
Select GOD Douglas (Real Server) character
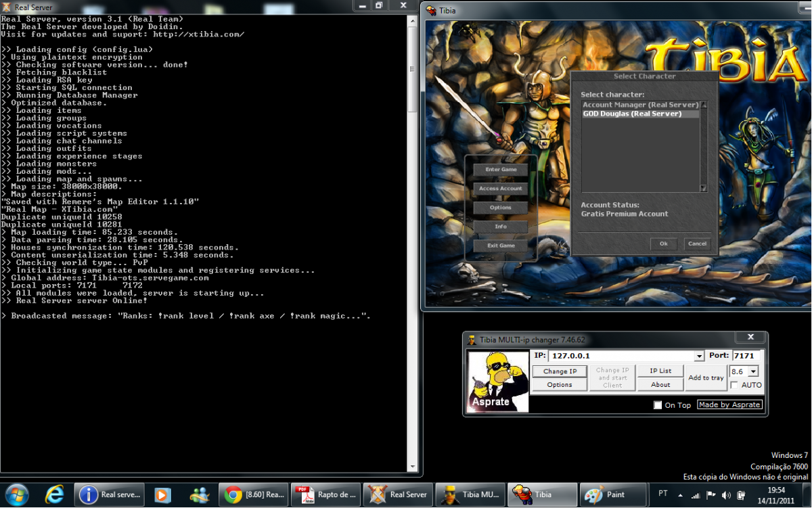640,114
